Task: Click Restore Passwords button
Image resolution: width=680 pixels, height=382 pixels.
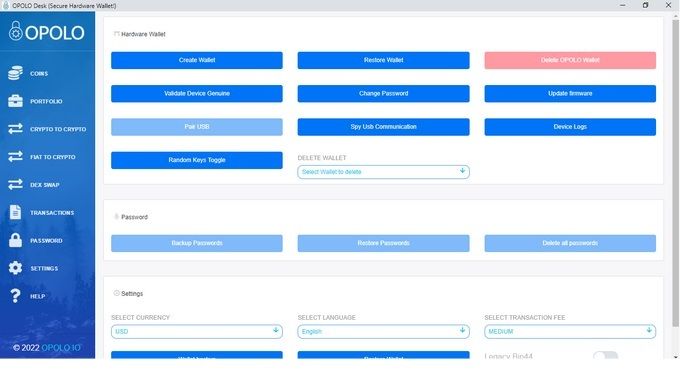Action: point(383,243)
